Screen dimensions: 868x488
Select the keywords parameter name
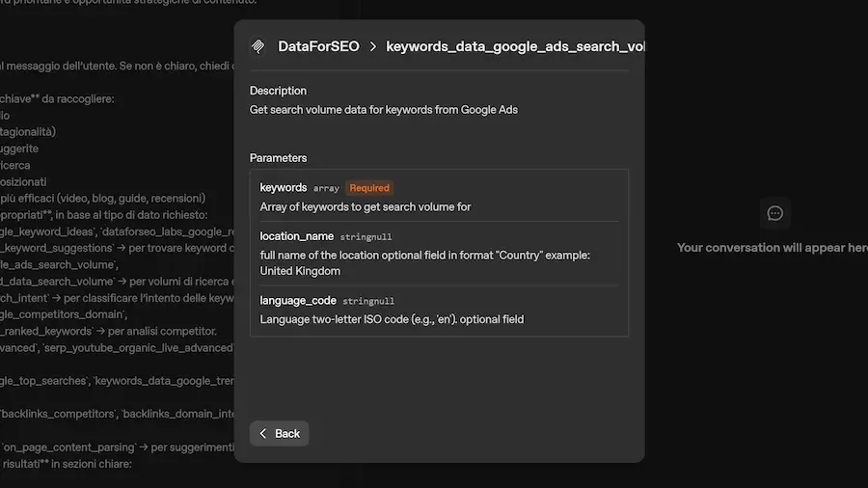(284, 188)
